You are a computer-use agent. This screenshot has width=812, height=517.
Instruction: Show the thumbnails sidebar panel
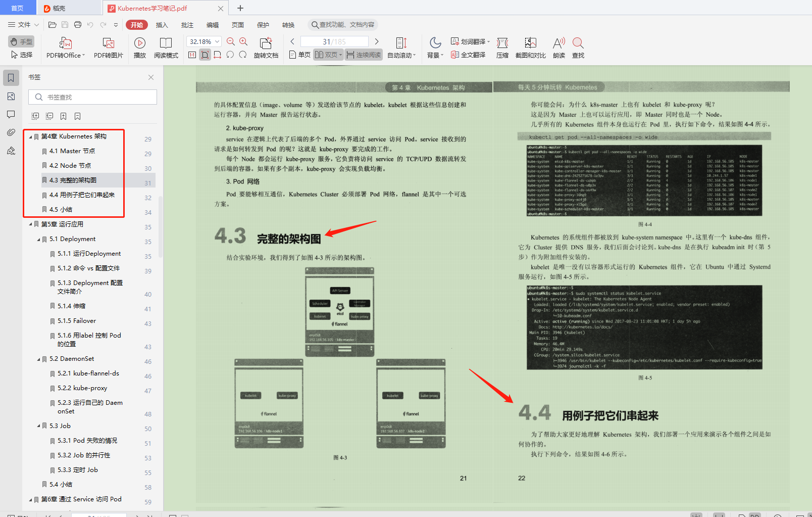pos(11,96)
